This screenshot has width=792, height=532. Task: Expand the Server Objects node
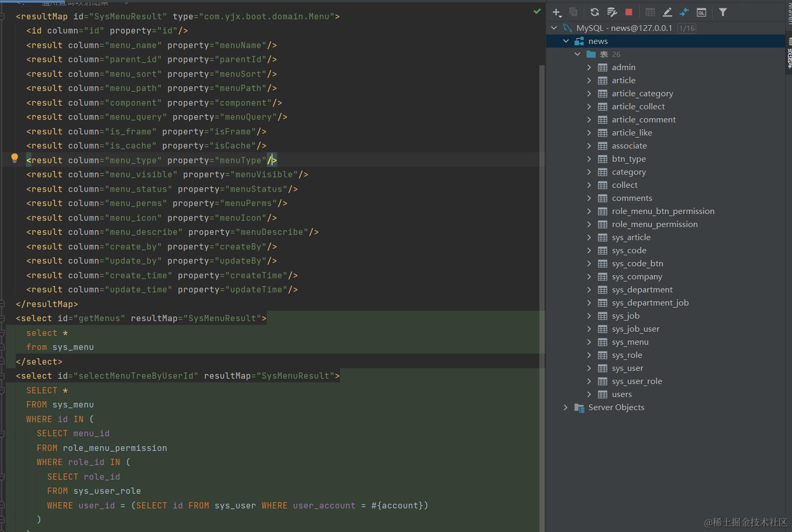(565, 407)
